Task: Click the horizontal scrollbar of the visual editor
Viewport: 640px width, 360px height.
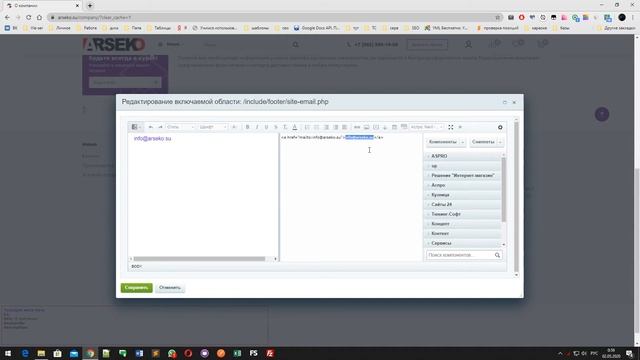Action: pyautogui.click(x=199, y=259)
